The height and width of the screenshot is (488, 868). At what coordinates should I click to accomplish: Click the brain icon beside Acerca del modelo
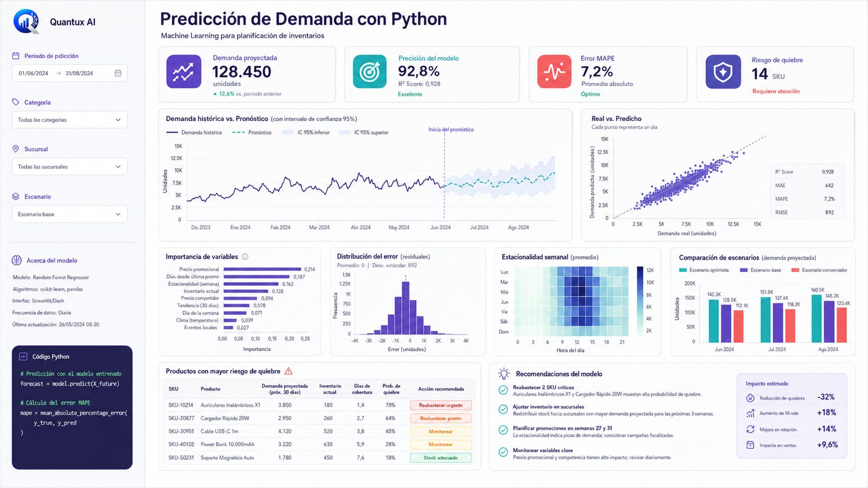tap(17, 260)
